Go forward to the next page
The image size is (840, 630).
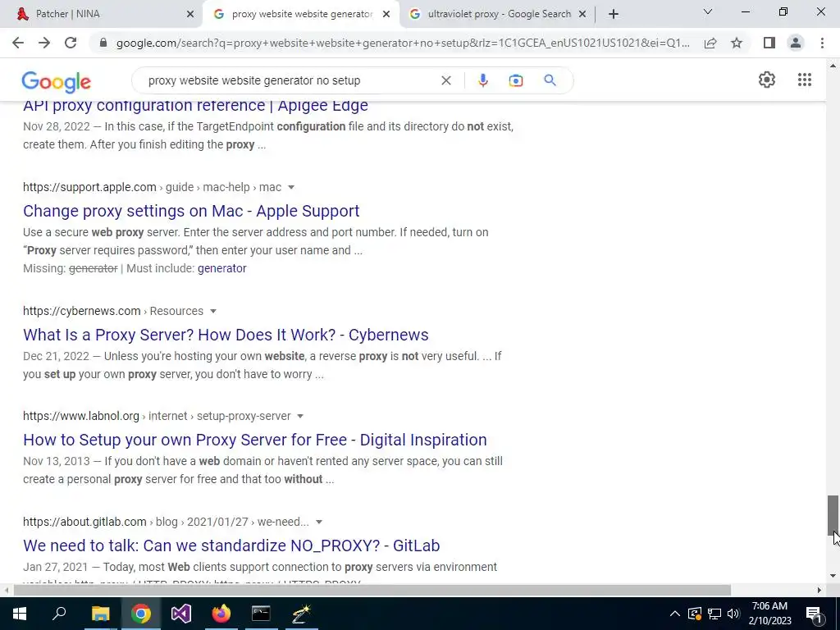44,43
